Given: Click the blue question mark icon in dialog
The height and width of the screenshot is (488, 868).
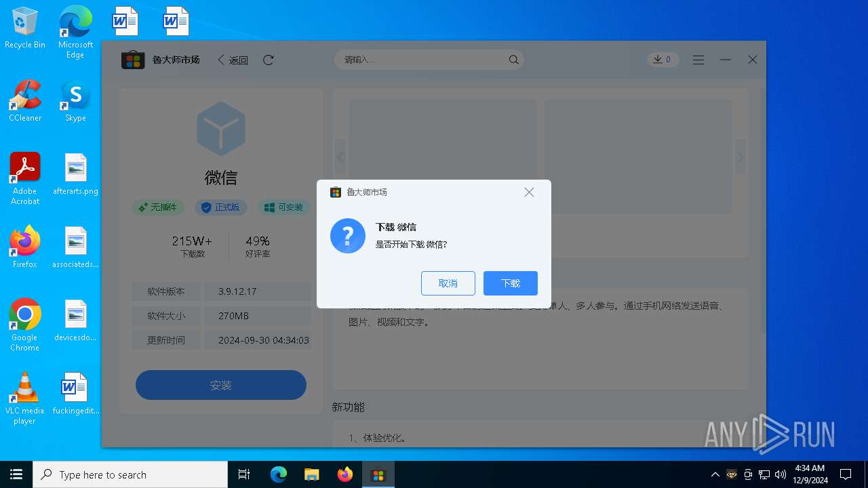Looking at the screenshot, I should tap(348, 236).
